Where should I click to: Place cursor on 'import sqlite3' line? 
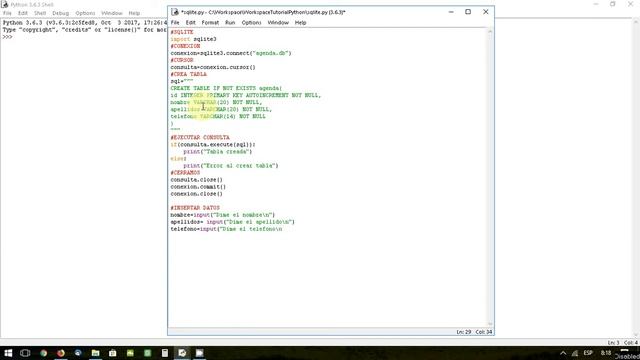click(x=193, y=39)
